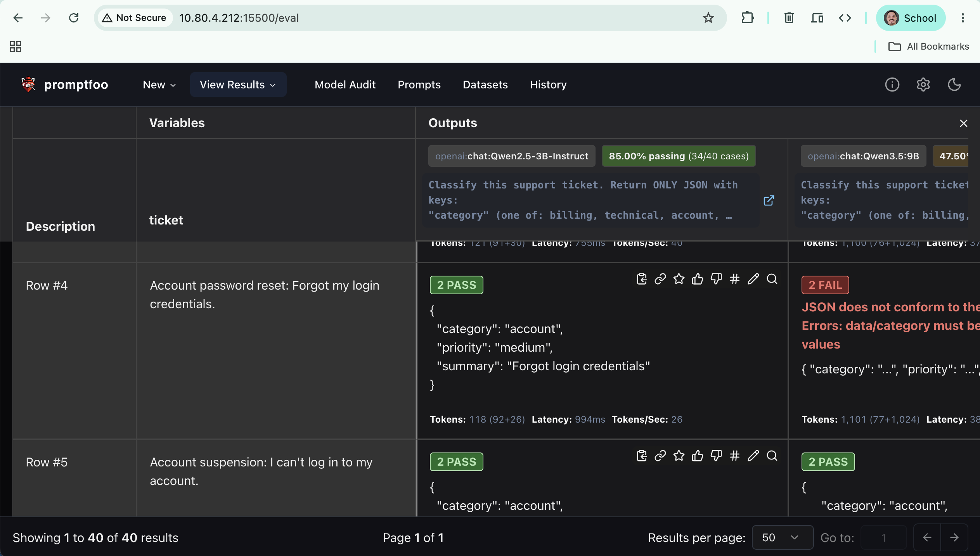Open details magnifier for Row #5 output
This screenshot has height=556, width=980.
point(772,456)
